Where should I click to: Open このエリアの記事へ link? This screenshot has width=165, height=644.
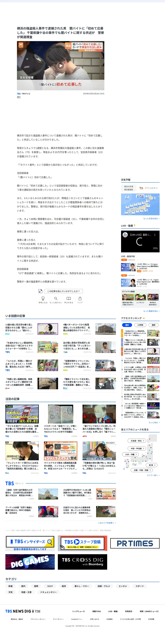[107, 523]
